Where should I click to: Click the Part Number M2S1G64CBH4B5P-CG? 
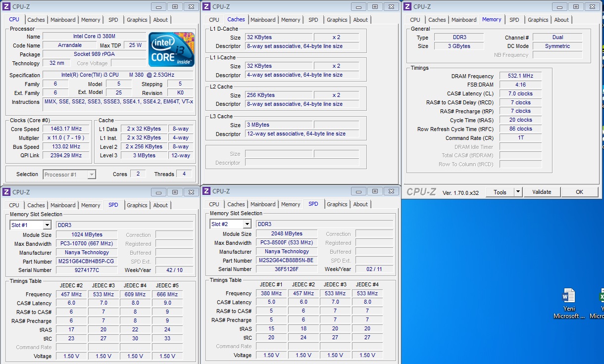[x=86, y=261]
